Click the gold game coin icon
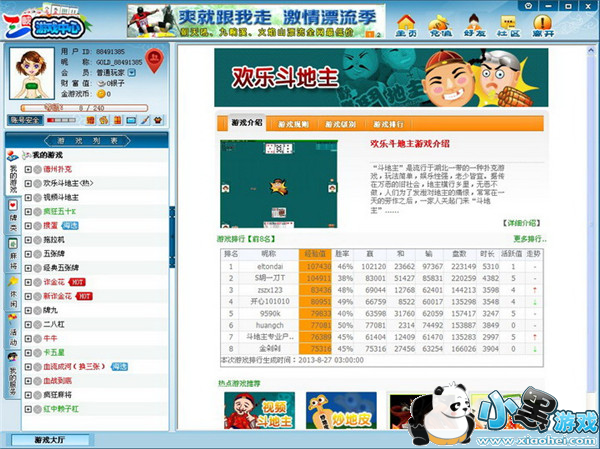Screen dimensions: 600x449 tap(101, 94)
